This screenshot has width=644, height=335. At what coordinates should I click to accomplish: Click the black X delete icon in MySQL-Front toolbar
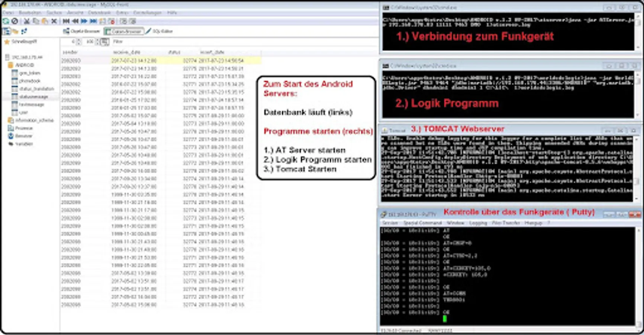(x=54, y=21)
